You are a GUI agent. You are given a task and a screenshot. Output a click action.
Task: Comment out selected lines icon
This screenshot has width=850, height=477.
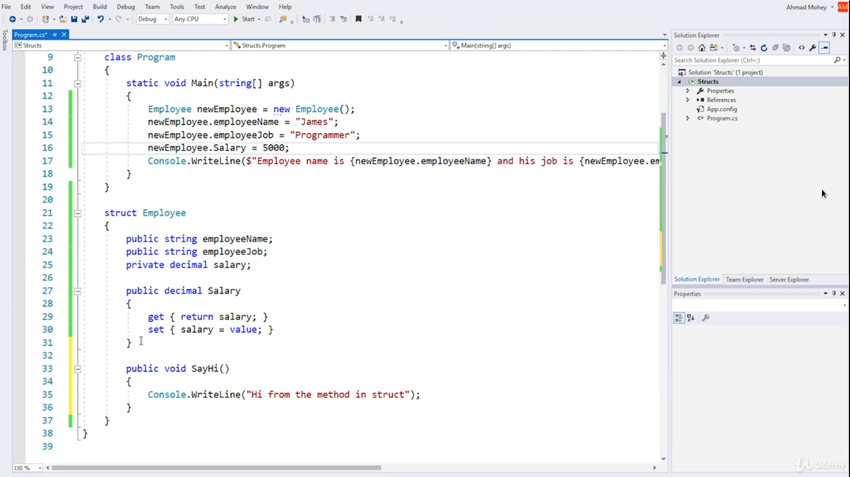click(332, 19)
